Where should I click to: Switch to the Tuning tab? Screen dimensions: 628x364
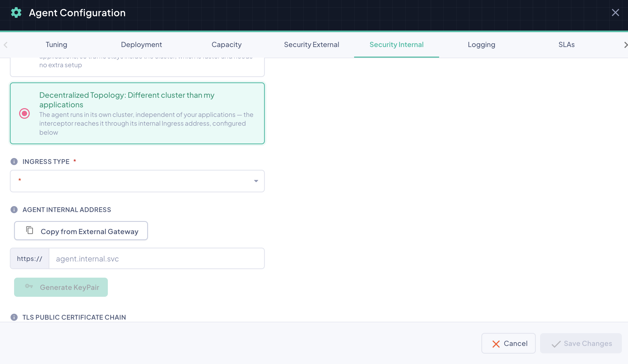[56, 45]
